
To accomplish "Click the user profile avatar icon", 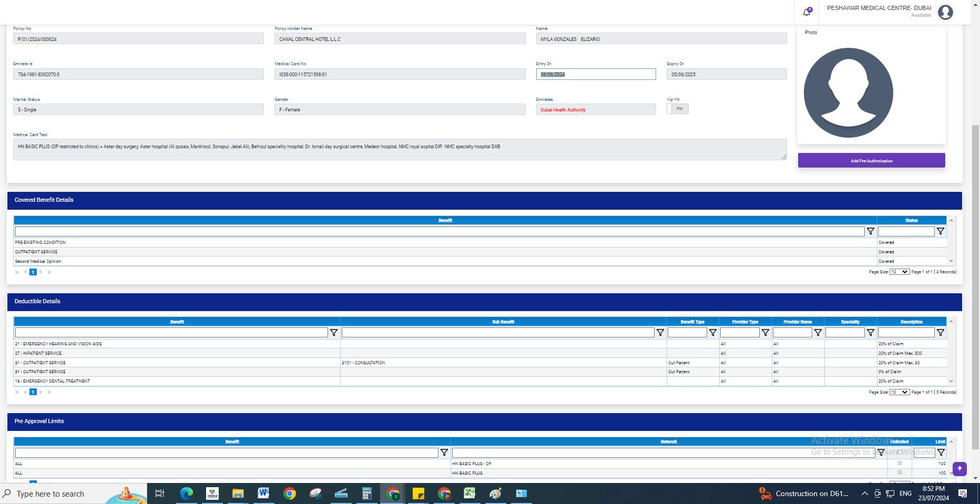I will (x=945, y=12).
